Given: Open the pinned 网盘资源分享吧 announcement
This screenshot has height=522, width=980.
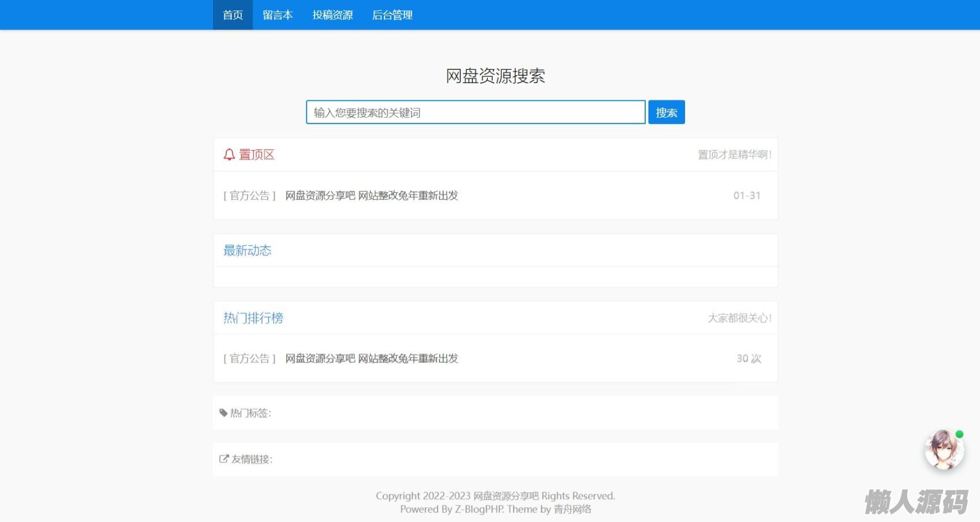Looking at the screenshot, I should click(x=372, y=196).
